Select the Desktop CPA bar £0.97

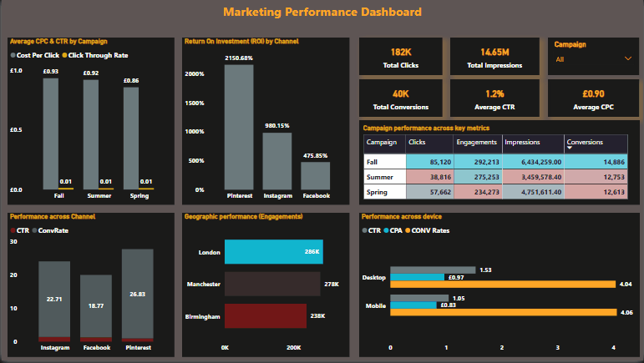[418, 277]
